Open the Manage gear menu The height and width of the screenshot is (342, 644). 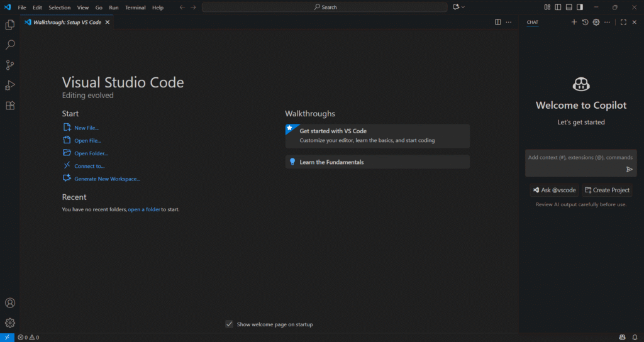pos(10,323)
